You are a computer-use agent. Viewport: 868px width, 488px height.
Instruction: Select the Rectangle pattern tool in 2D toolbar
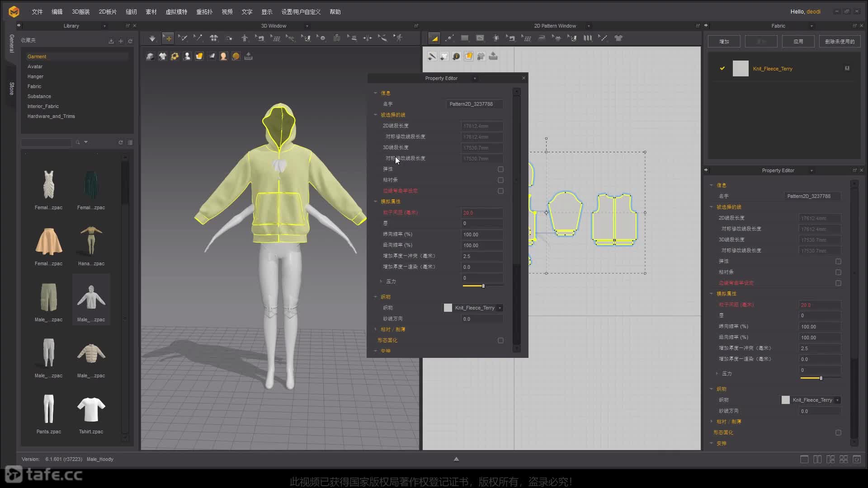coord(465,38)
